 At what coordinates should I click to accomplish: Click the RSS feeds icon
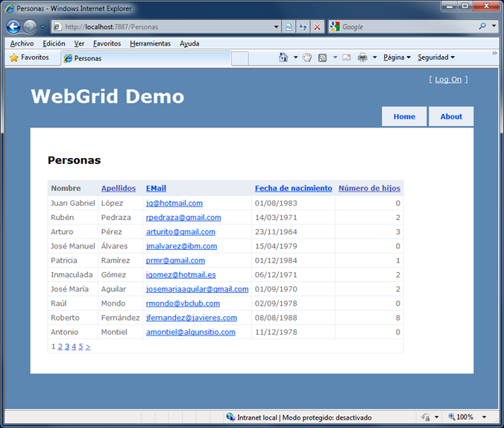point(322,57)
